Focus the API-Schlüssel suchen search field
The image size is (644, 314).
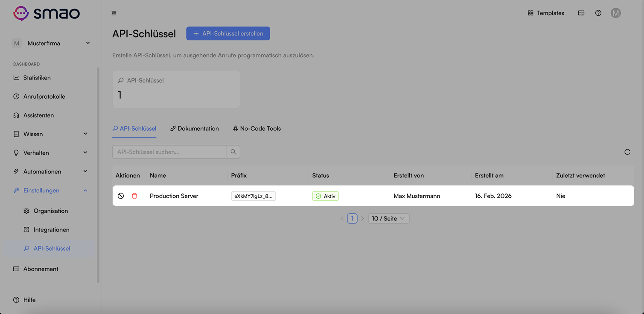[169, 152]
